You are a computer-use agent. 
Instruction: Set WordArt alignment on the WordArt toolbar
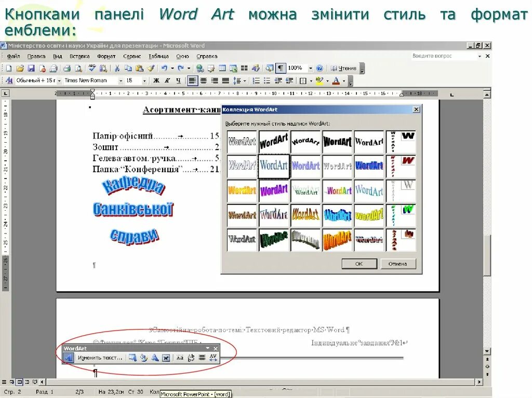tap(202, 358)
